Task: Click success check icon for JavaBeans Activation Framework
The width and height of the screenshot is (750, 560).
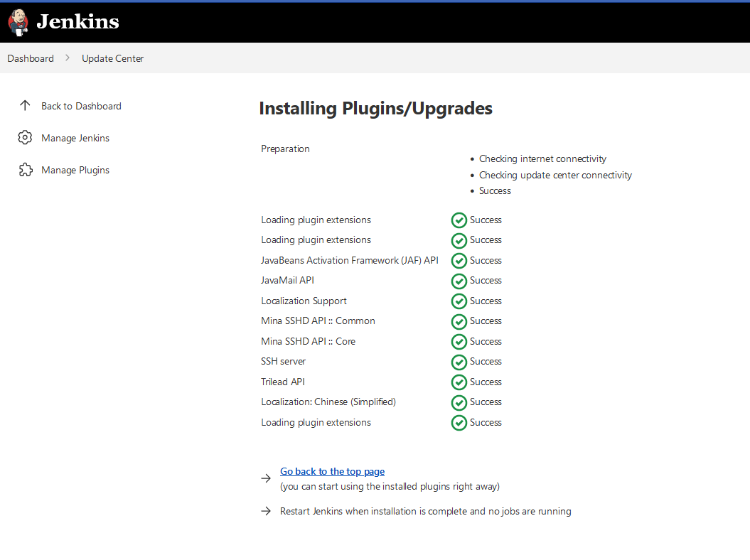Action: [459, 261]
